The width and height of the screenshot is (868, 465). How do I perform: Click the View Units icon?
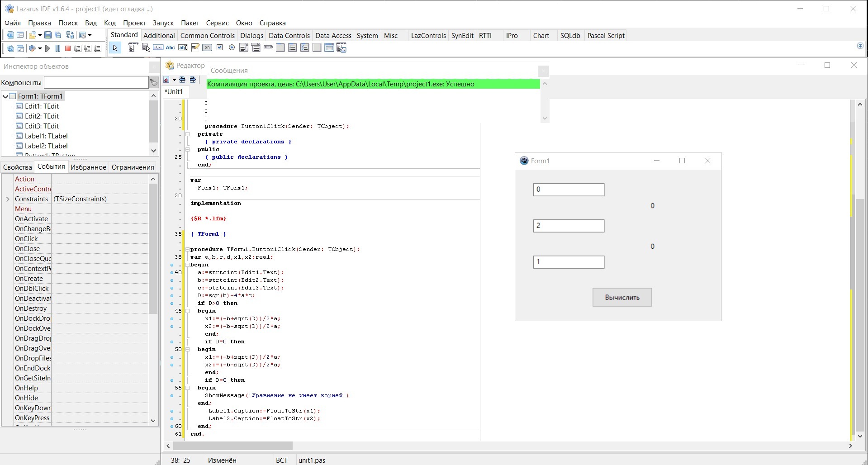(10, 48)
